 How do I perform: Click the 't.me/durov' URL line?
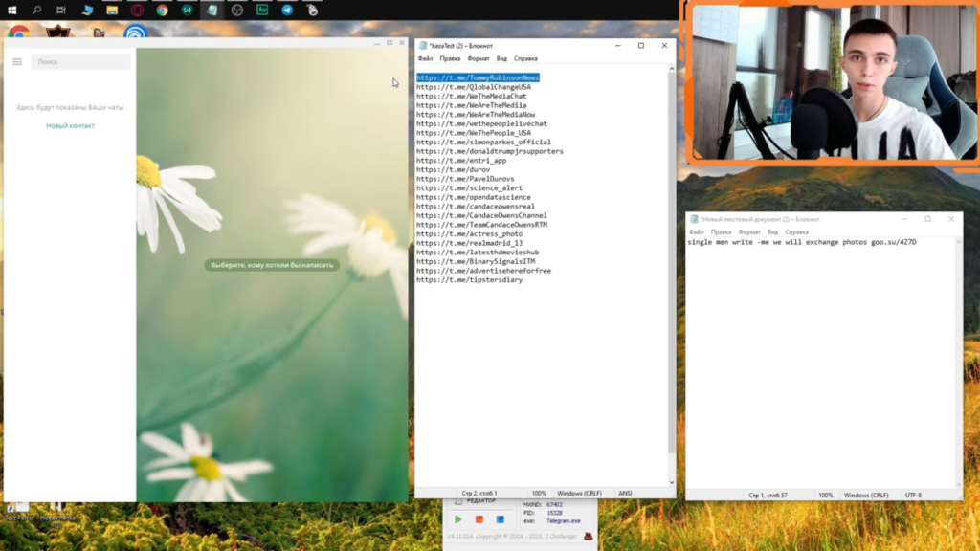point(453,169)
